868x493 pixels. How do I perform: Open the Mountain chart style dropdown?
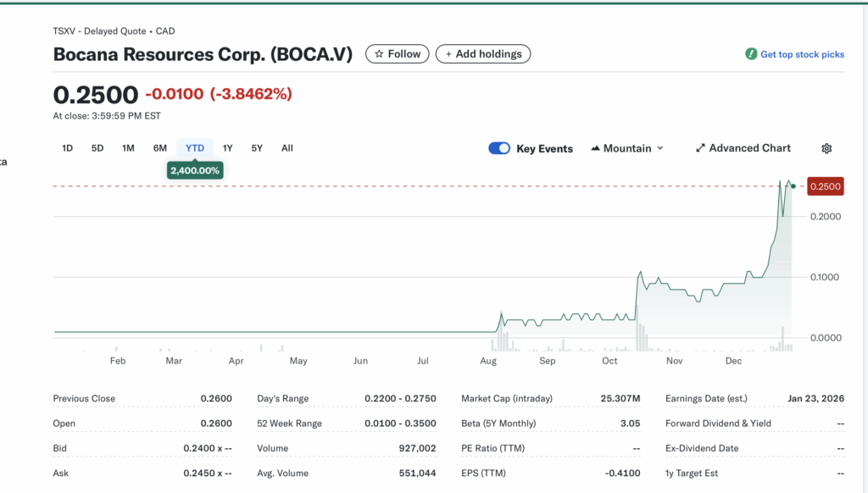pyautogui.click(x=627, y=147)
